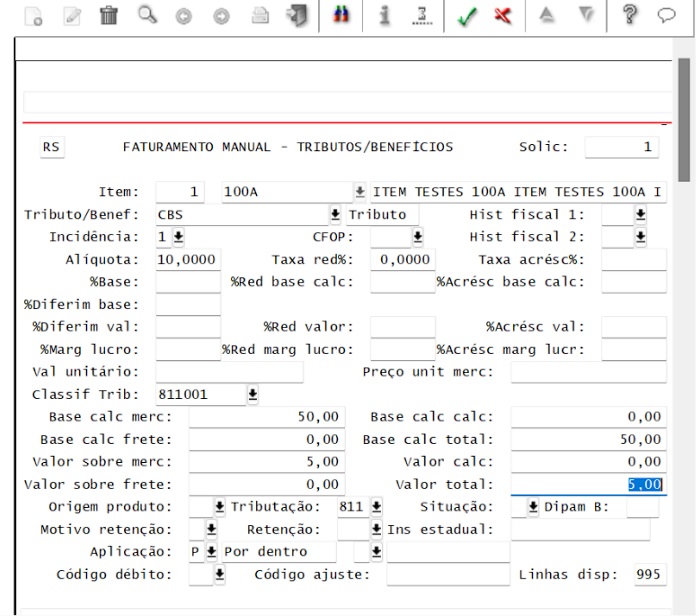Click the question mark help icon

(x=629, y=15)
